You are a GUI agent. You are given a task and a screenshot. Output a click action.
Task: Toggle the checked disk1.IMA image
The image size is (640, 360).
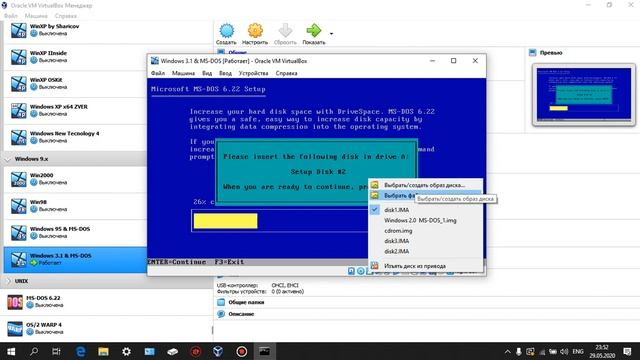pos(425,210)
